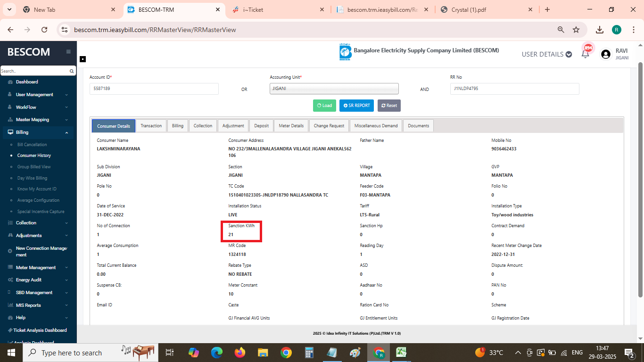Image resolution: width=644 pixels, height=362 pixels.
Task: Bookmark this page with star icon
Action: point(576,30)
